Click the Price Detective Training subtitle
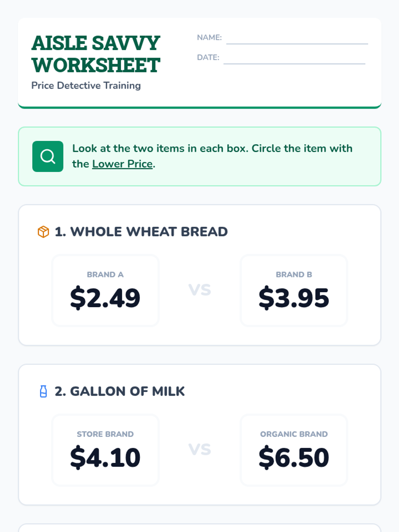Screen dimensions: 399x532 tap(86, 85)
